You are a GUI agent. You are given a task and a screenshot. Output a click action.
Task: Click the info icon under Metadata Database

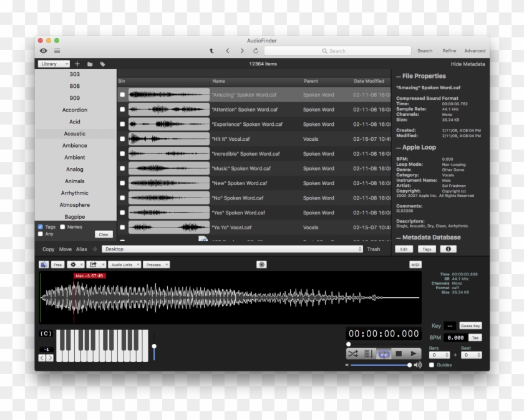click(448, 249)
